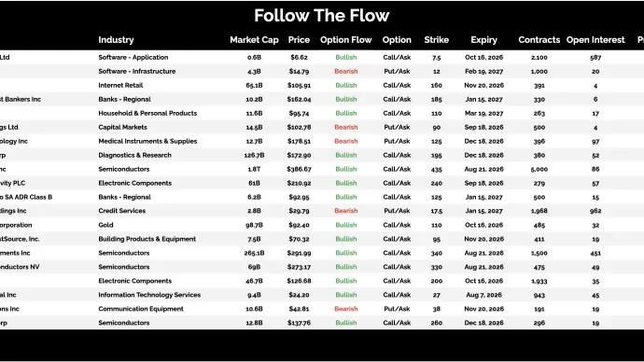The height and width of the screenshot is (362, 644).
Task: Click the Industry column header
Action: tap(116, 40)
